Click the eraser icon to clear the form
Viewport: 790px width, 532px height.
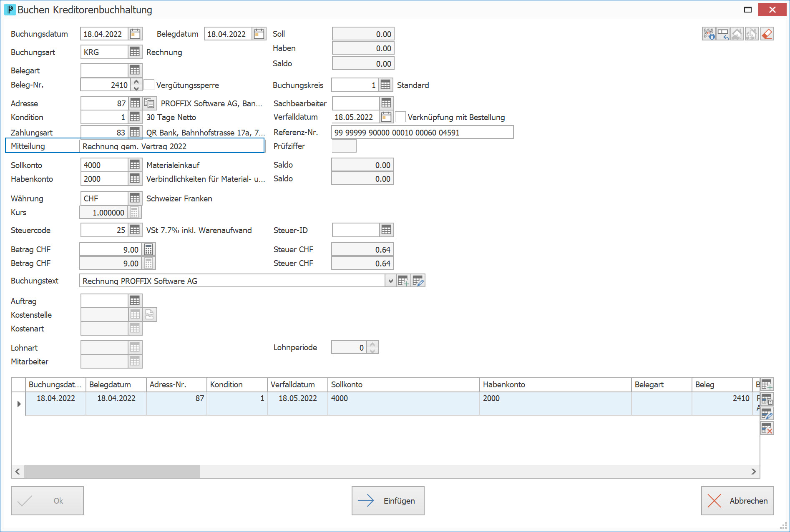tap(767, 34)
